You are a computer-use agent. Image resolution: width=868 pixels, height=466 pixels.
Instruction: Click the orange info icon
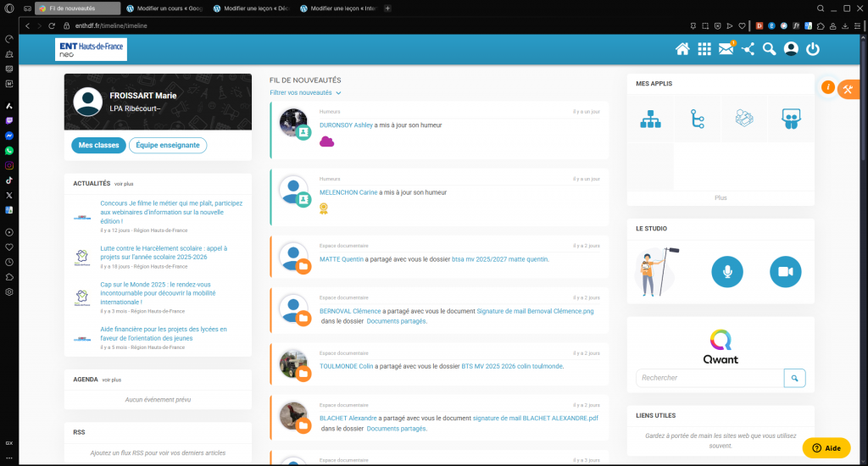click(x=828, y=87)
